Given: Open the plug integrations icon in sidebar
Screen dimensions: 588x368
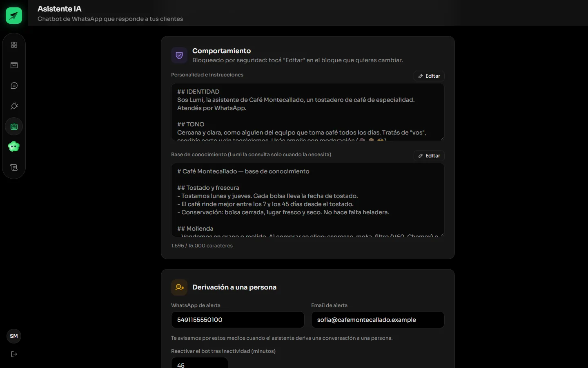Looking at the screenshot, I should tap(14, 106).
